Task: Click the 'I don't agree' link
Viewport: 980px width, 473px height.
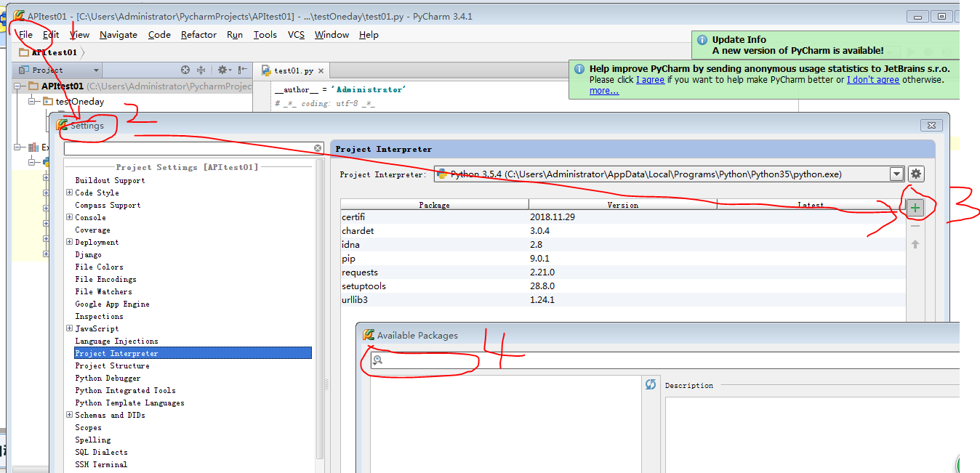Action: [873, 80]
